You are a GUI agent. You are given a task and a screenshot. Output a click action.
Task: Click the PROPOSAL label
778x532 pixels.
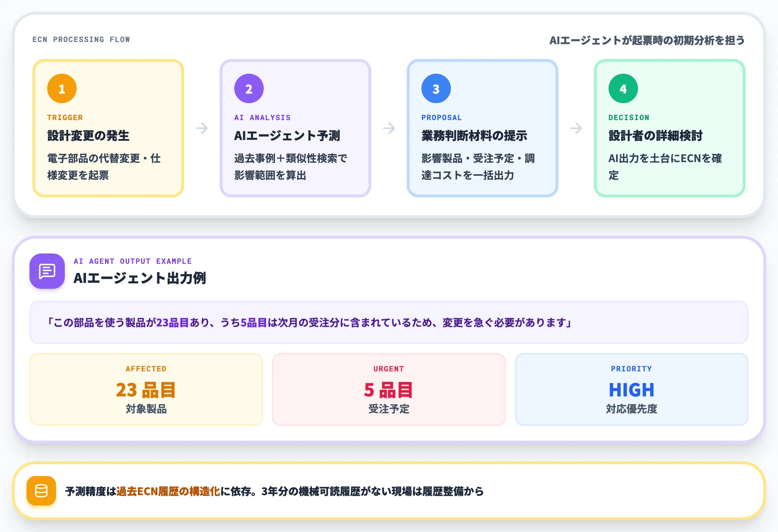pyautogui.click(x=442, y=118)
